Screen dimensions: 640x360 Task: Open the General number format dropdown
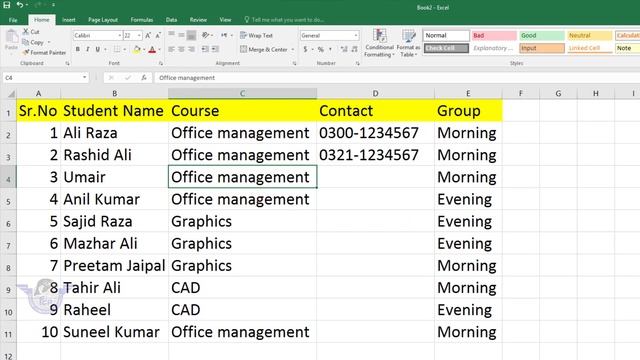click(x=356, y=36)
